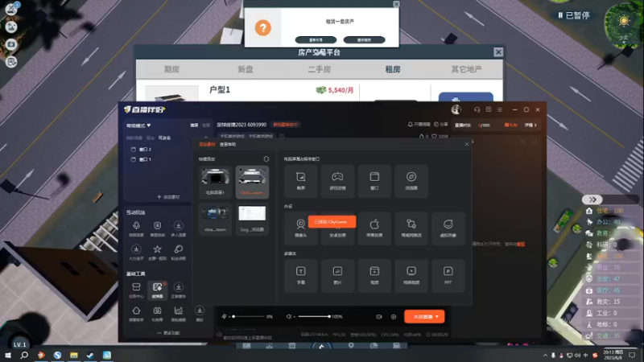Add a network video source

pos(411,275)
